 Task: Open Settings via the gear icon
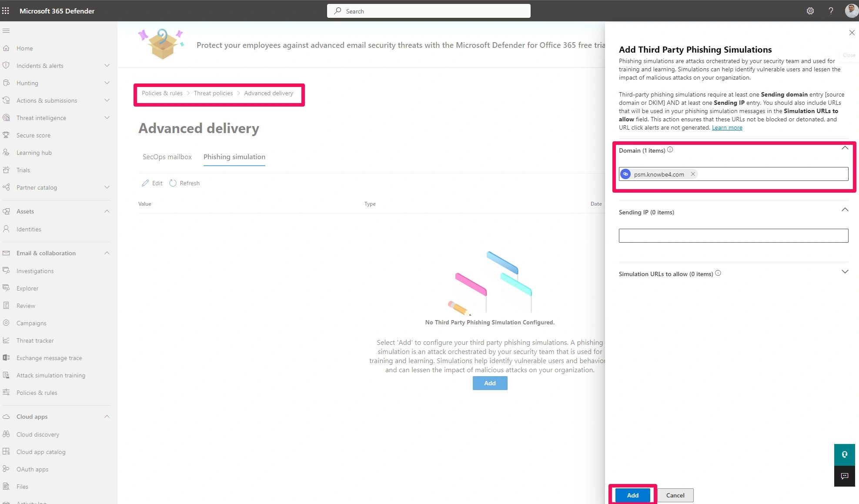[810, 10]
